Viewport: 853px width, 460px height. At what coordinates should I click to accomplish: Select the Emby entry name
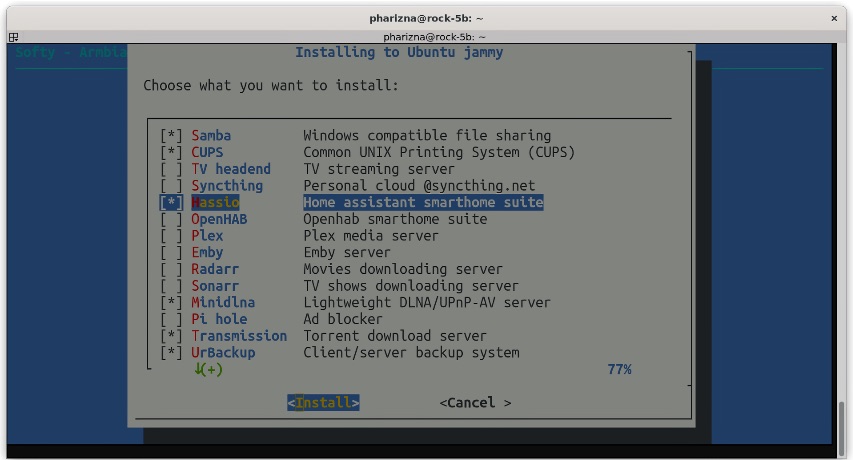coord(207,253)
